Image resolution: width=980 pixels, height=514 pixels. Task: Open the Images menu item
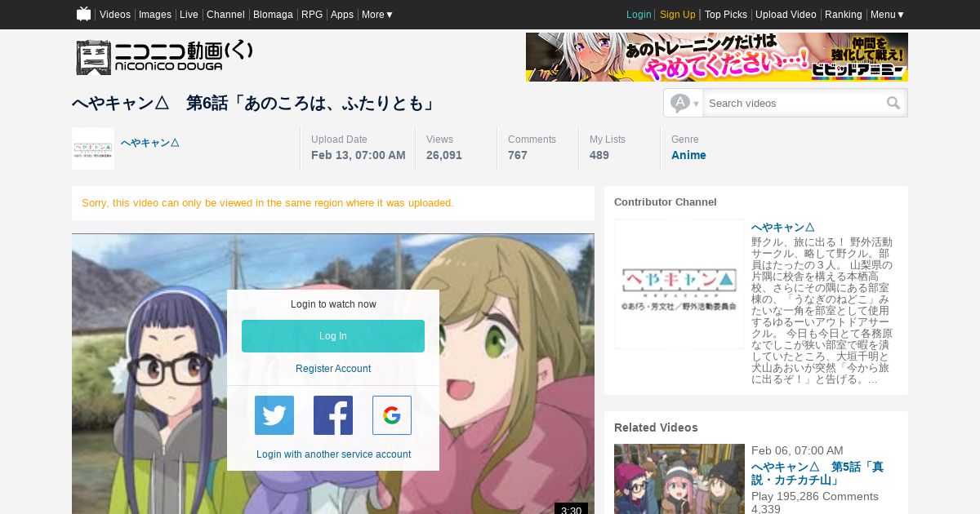(x=155, y=15)
